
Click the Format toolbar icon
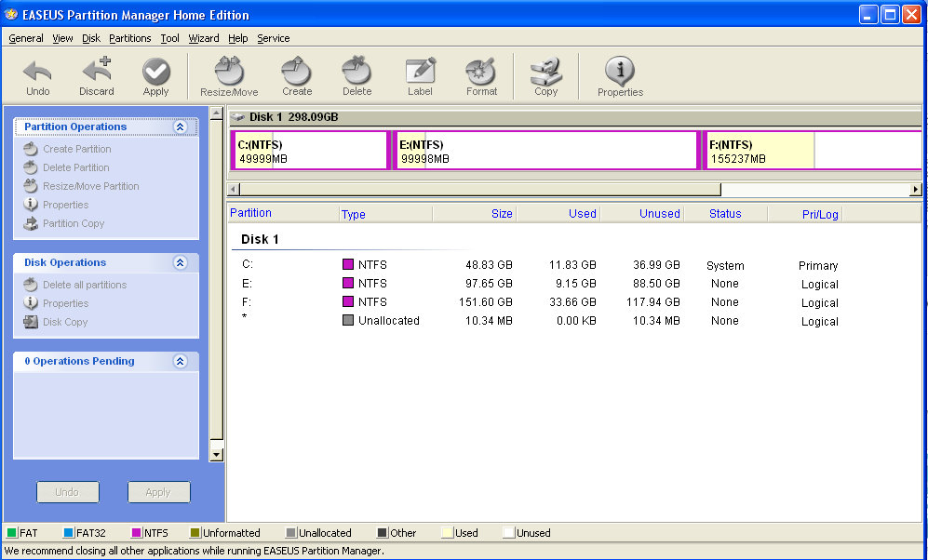[x=480, y=74]
